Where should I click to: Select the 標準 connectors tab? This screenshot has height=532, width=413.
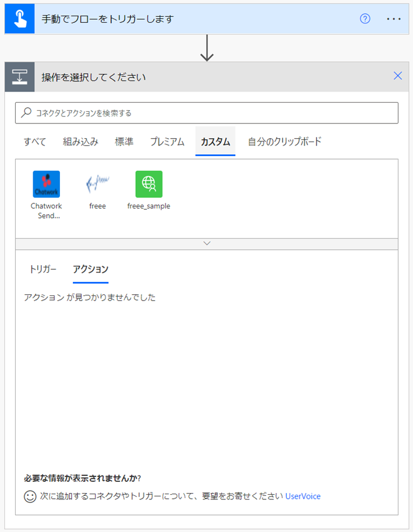point(124,142)
